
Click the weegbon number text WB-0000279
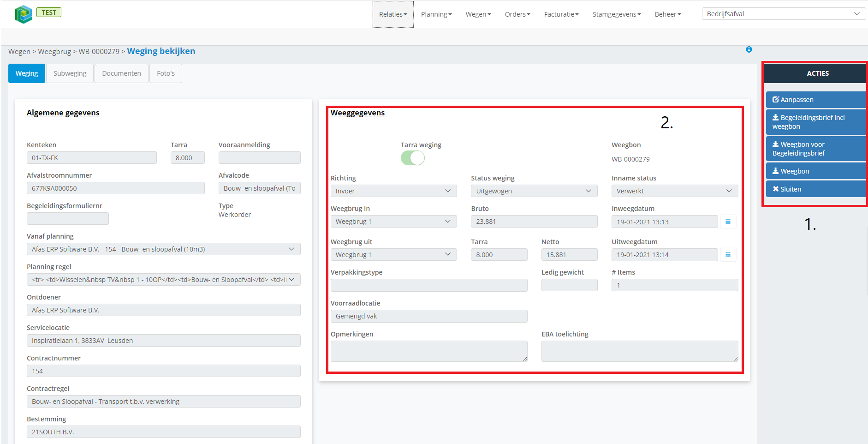630,159
